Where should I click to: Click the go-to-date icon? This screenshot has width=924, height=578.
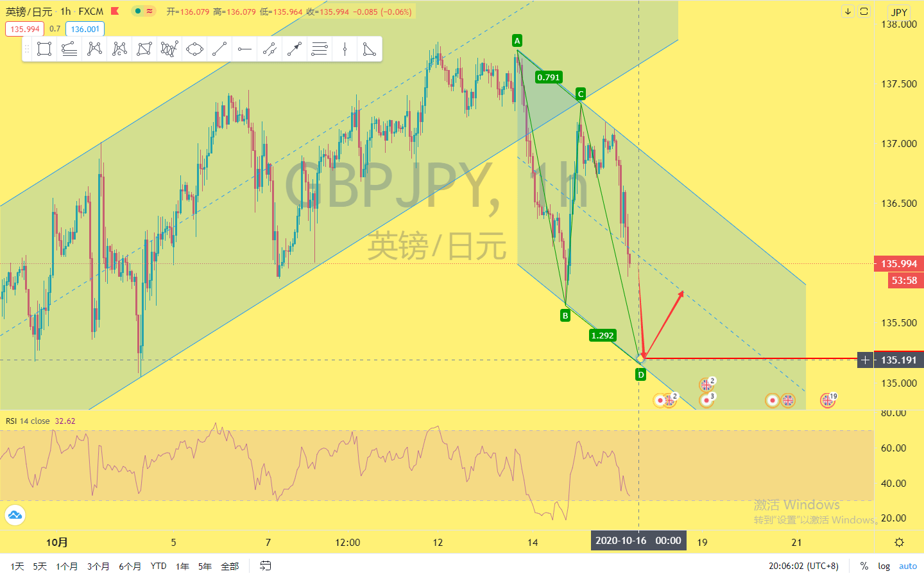point(266,566)
